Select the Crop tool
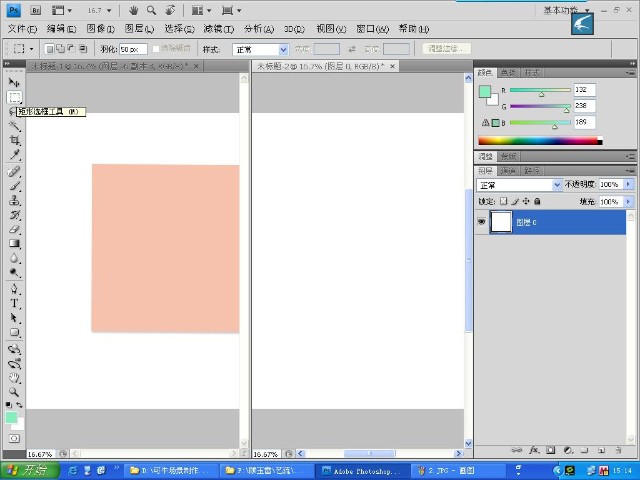 click(14, 140)
